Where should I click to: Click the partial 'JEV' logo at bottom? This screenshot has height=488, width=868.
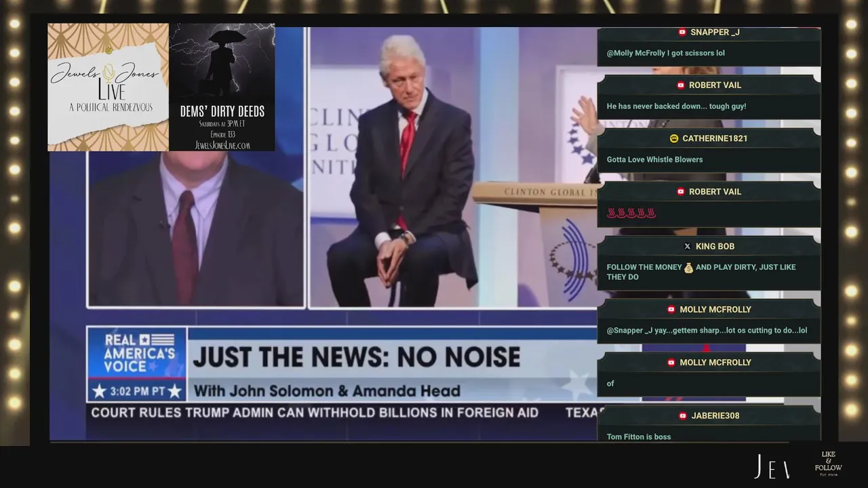772,466
